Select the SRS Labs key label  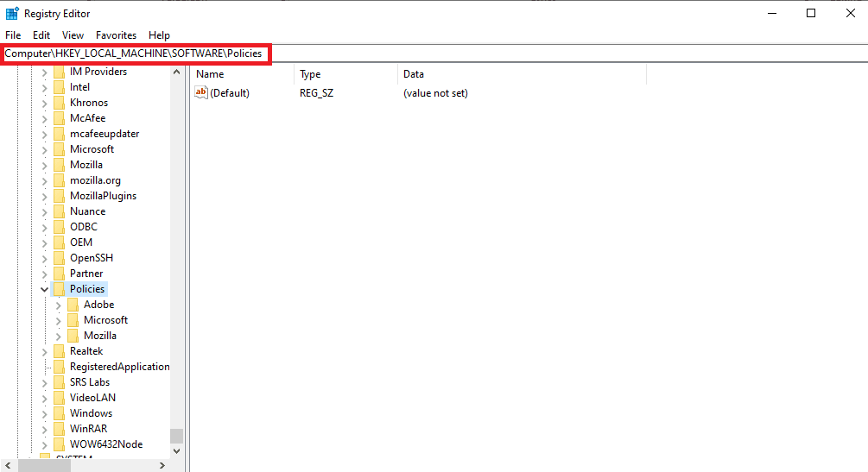[90, 381]
